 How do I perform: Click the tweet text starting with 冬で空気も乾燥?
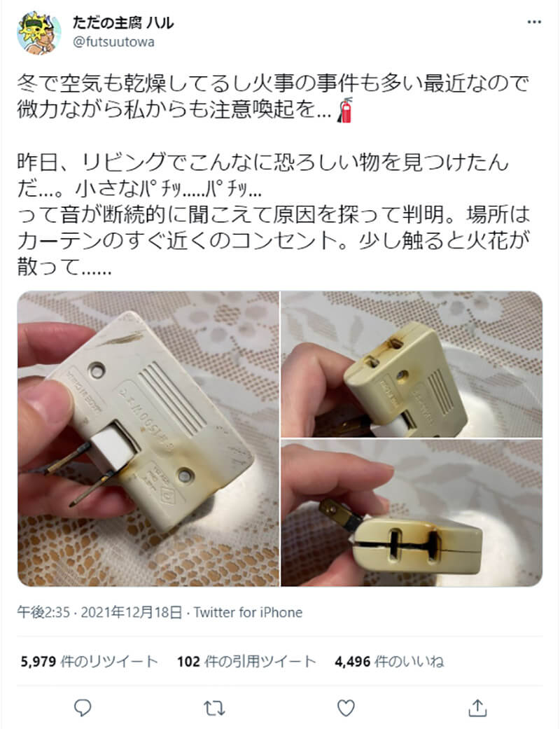[x=273, y=96]
